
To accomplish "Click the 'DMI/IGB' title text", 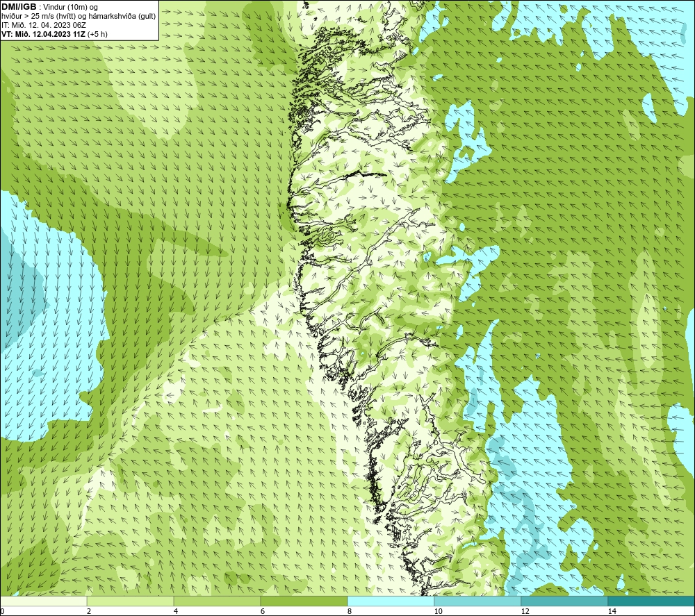I will (19, 7).
